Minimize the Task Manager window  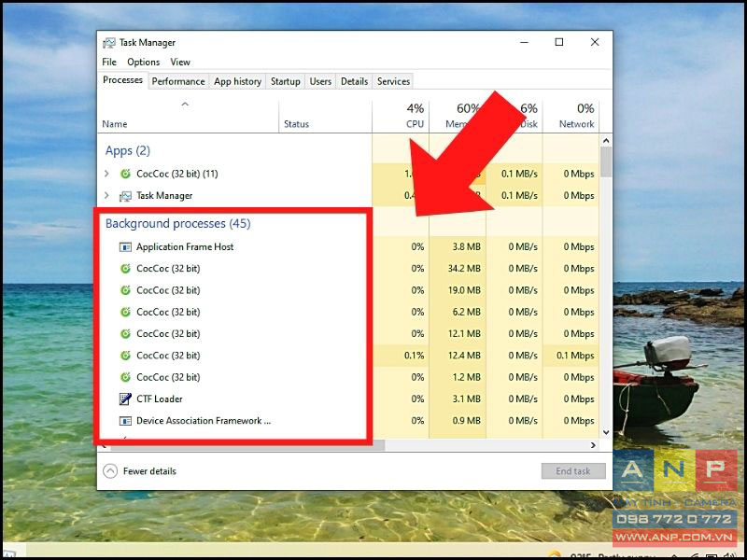pyautogui.click(x=525, y=42)
